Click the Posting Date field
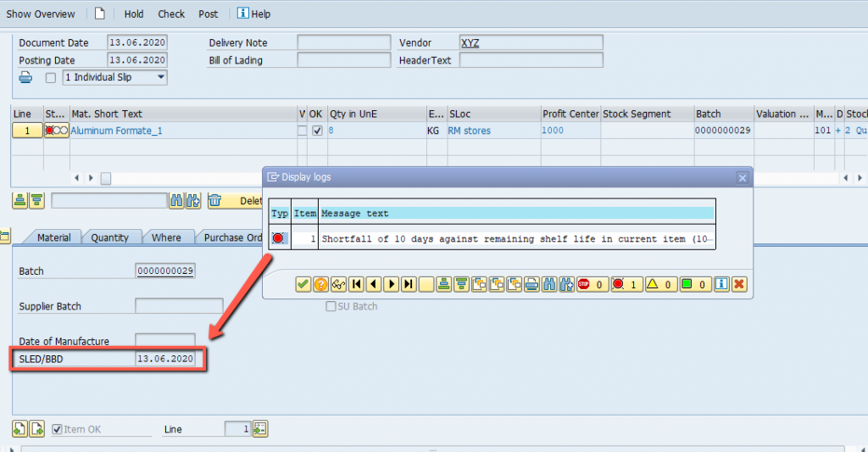 (x=136, y=60)
